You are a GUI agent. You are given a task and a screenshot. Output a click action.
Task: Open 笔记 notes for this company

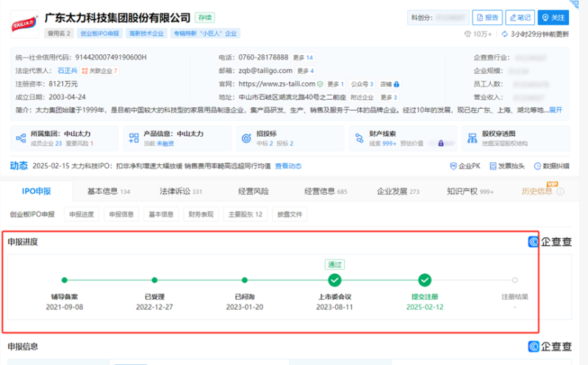click(519, 18)
